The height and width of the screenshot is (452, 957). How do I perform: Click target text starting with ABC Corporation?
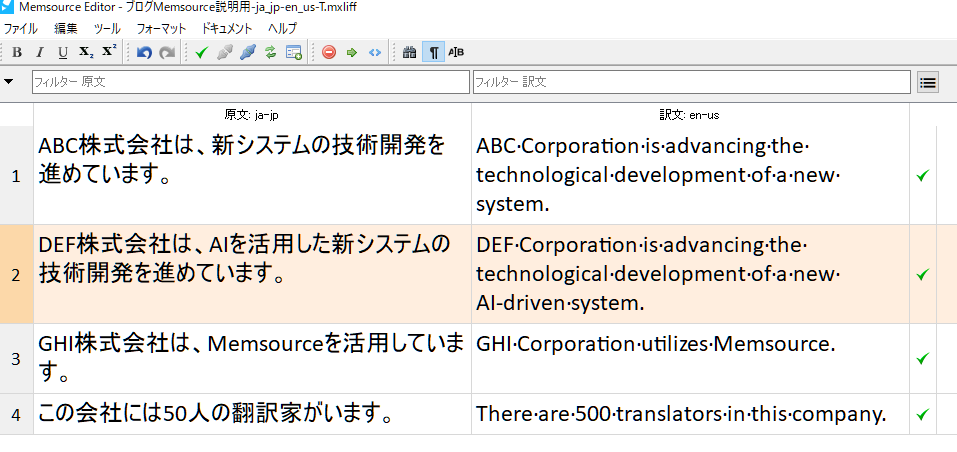click(x=659, y=175)
